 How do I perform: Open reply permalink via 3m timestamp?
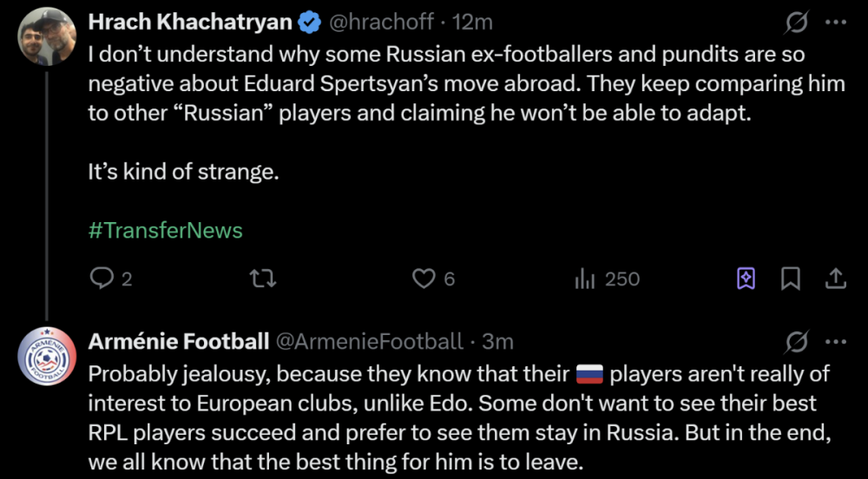coord(498,342)
